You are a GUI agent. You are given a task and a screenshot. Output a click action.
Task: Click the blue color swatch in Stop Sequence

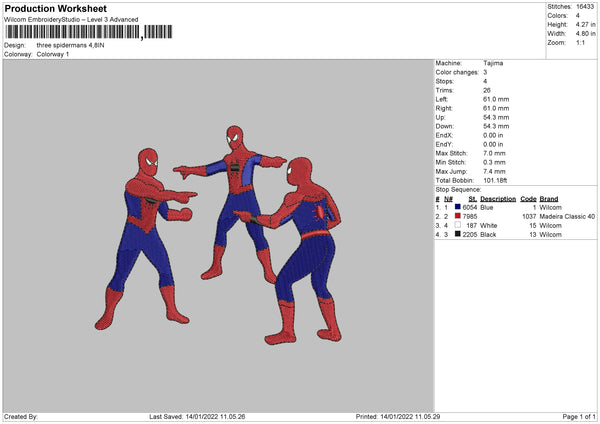(x=458, y=206)
